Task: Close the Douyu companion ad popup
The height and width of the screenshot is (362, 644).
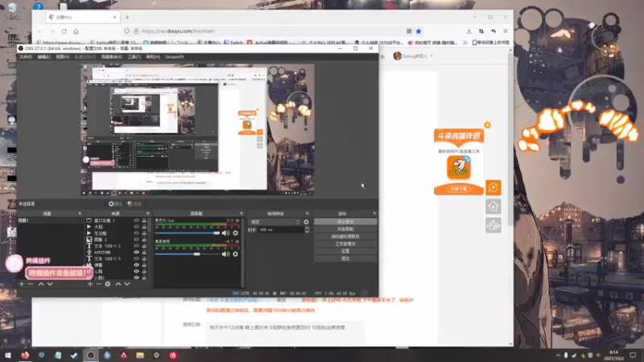Action: point(487,125)
